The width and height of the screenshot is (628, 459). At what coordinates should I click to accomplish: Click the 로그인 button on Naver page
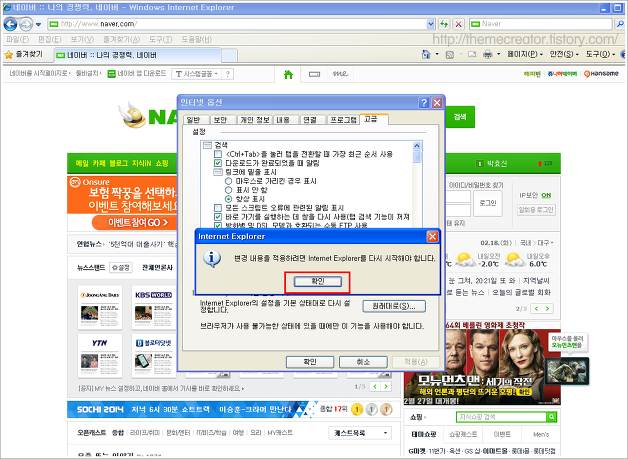[x=488, y=203]
